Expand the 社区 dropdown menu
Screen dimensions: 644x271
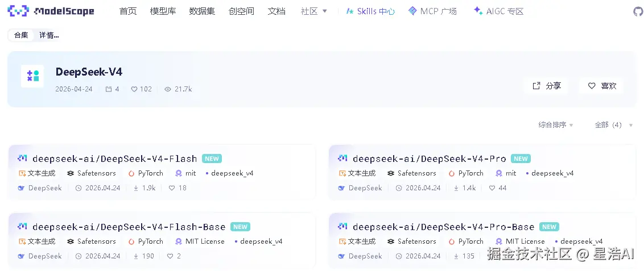click(x=314, y=11)
